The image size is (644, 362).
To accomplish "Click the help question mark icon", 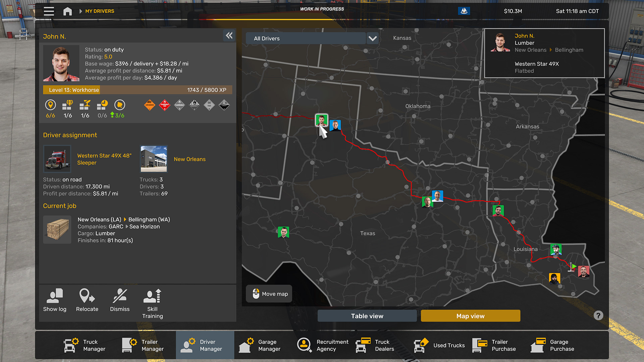I will pos(598,315).
